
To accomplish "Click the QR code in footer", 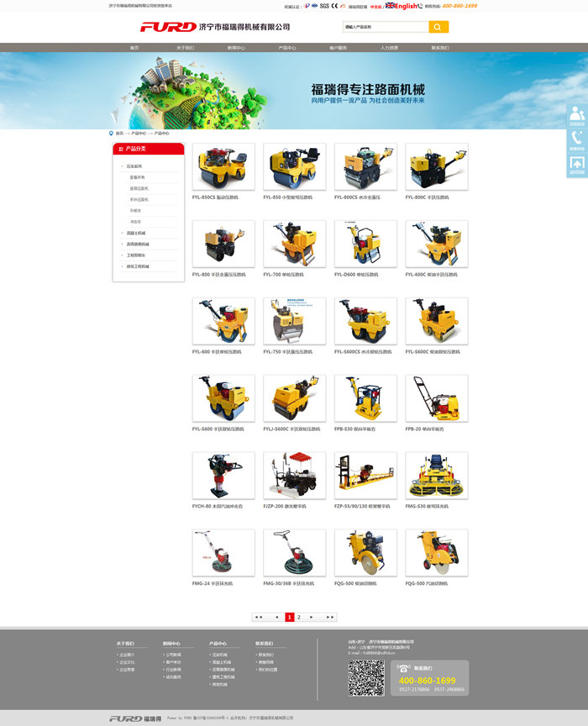I will 366,678.
